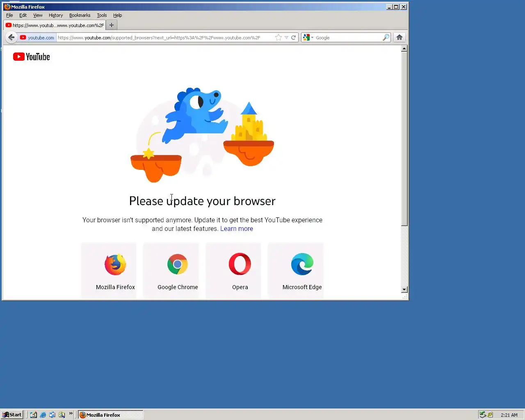
Task: Open the Google search engine selector
Action: click(308, 37)
